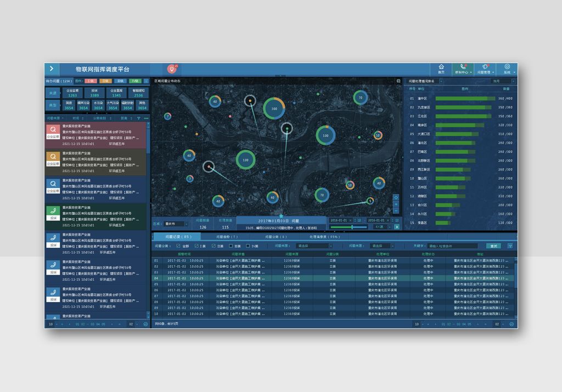
Task: Uncheck the I类 checkbox
Action: tap(196, 246)
